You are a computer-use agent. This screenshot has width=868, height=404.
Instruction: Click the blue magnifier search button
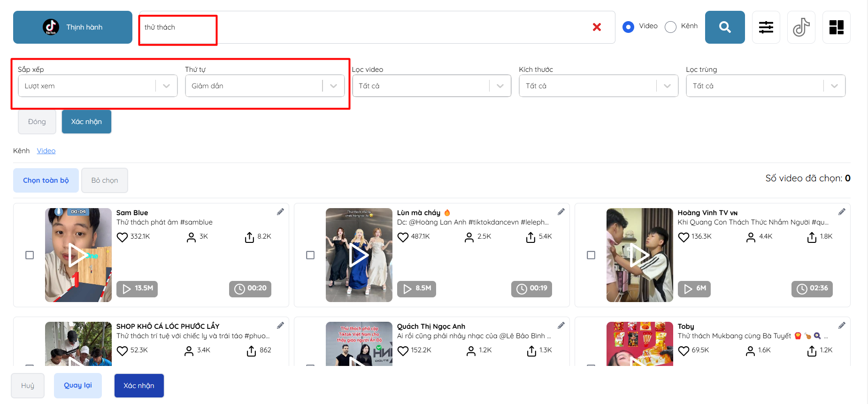pos(724,27)
